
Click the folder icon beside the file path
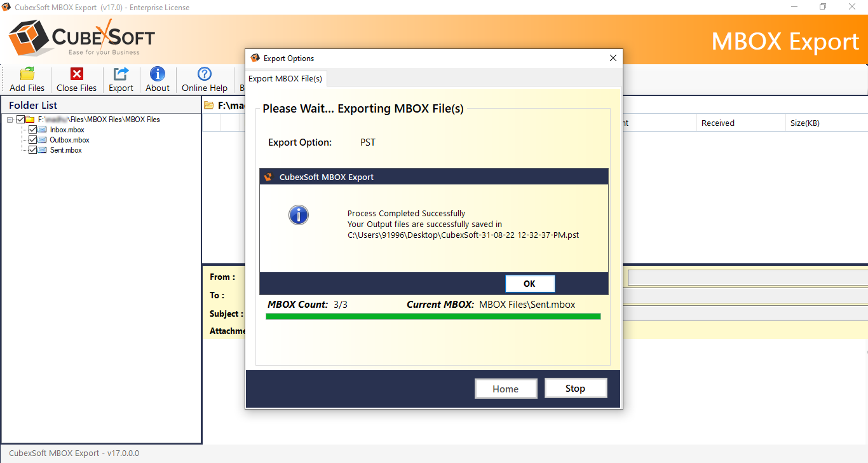tap(208, 106)
